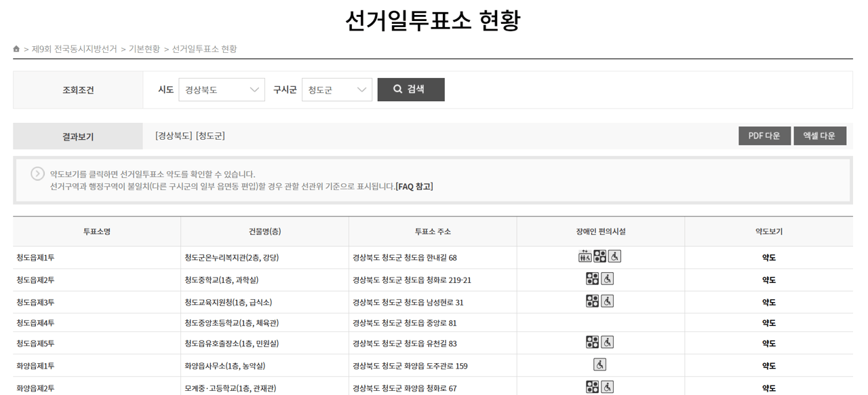Click address 청도읍 청화로 219-21
Image resolution: width=868 pixels, height=395 pixels.
[412, 280]
